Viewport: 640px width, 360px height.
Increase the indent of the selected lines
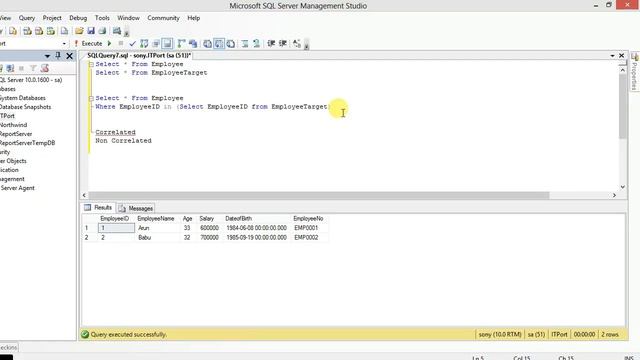coord(282,43)
